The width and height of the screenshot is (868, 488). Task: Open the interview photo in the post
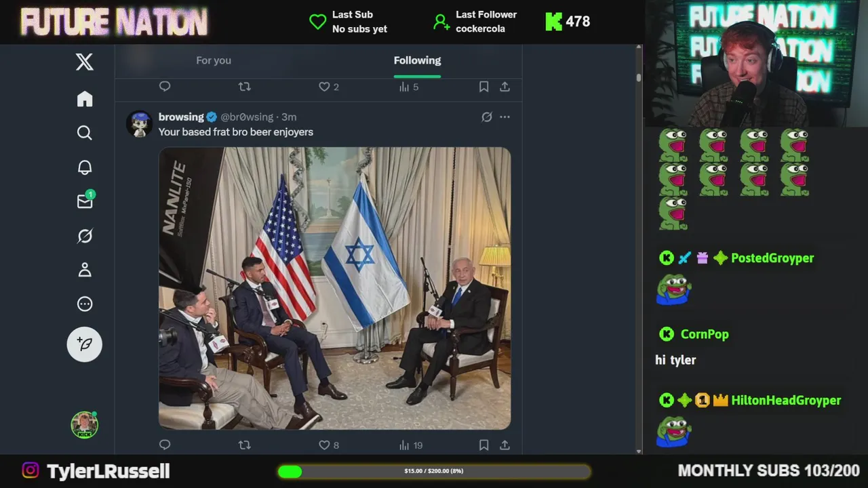[335, 288]
